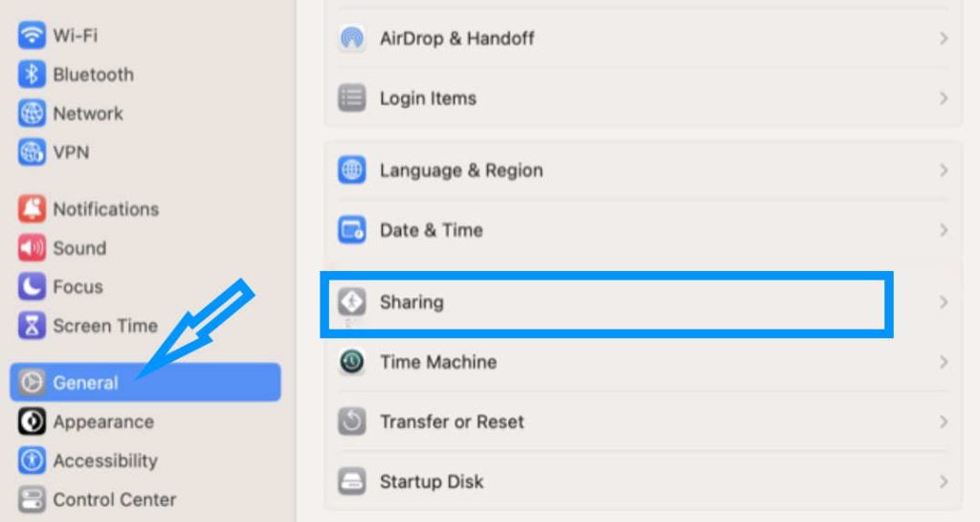Select the AirDrop & Handoff icon
The width and height of the screenshot is (980, 522).
[x=352, y=38]
